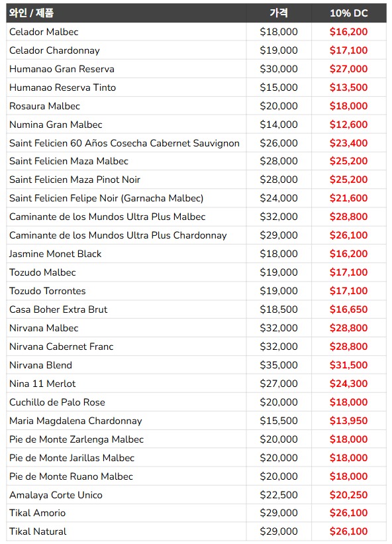Select the Jasmine Monet Black entry
This screenshot has height=544, width=392.
(x=56, y=254)
